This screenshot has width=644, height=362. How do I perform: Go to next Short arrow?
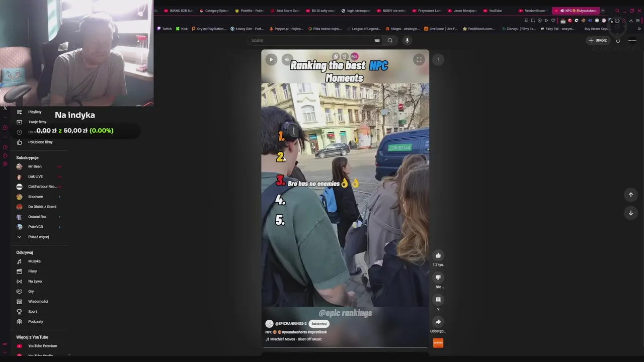(630, 213)
